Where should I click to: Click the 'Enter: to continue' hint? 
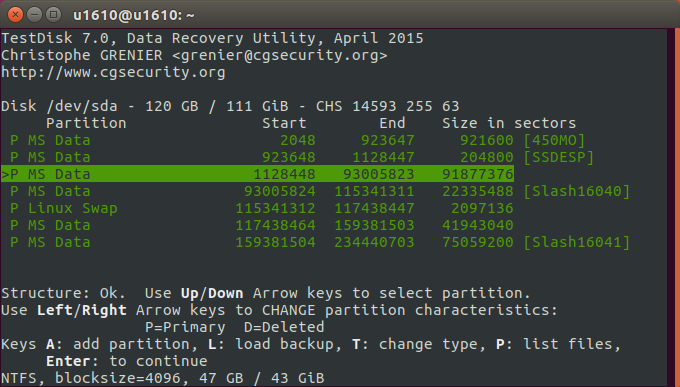pyautogui.click(x=127, y=361)
